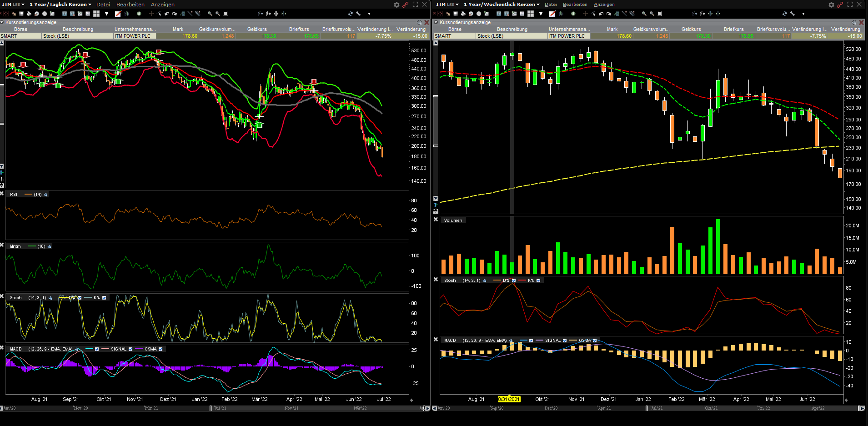
Task: Open wrench configuration in daily chart toolbar
Action: 358,14
